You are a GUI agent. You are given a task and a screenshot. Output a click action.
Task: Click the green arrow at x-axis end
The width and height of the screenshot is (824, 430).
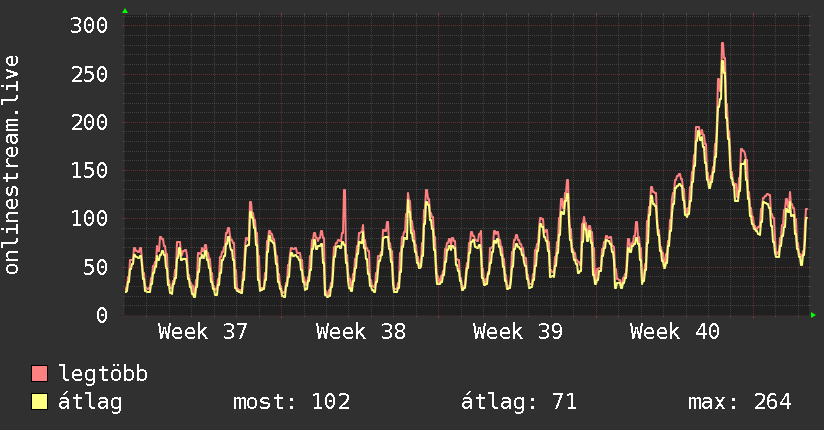tap(813, 315)
